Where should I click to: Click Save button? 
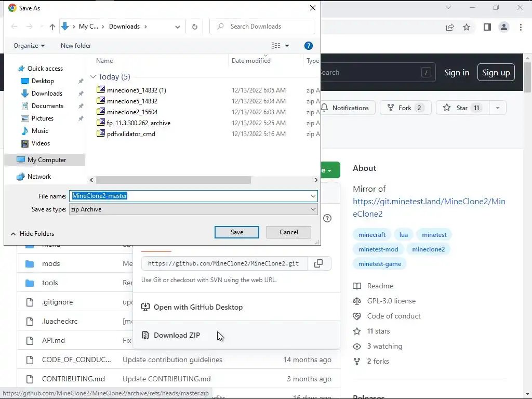click(236, 232)
